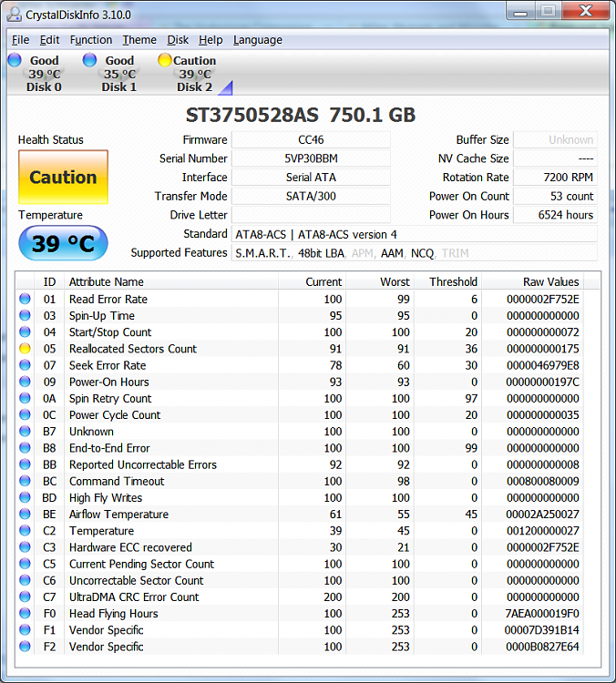The width and height of the screenshot is (616, 683).
Task: Click status orb of Hardware ECC recovered
Action: (25, 547)
